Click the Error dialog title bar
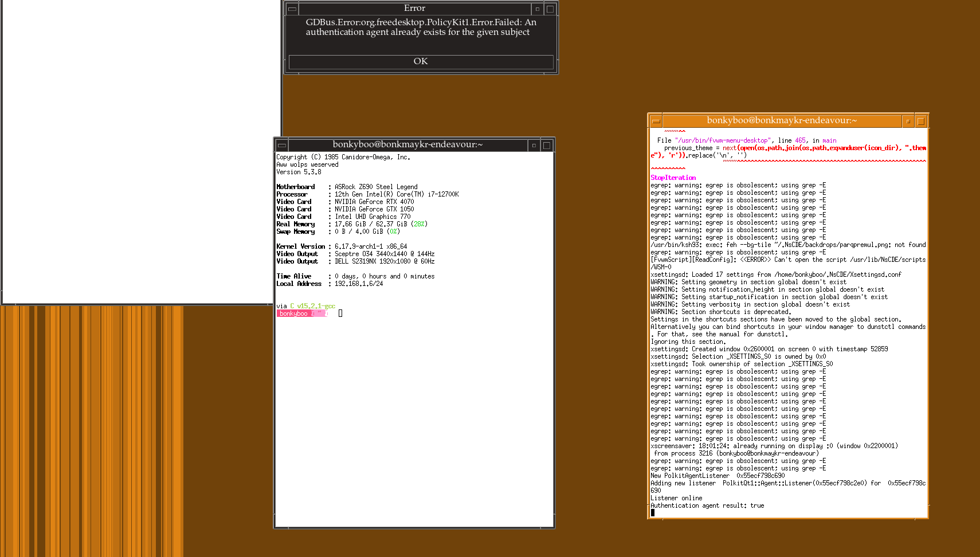 (x=414, y=9)
